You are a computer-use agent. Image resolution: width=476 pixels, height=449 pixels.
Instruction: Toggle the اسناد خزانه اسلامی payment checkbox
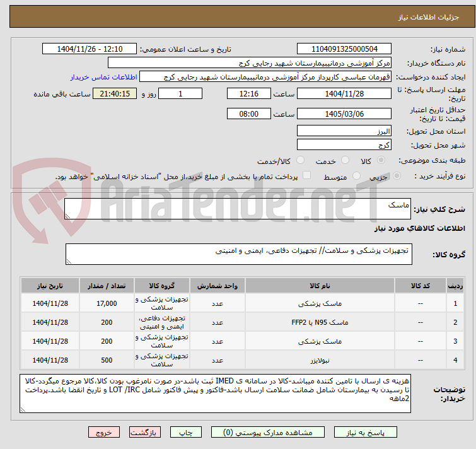[x=307, y=175]
